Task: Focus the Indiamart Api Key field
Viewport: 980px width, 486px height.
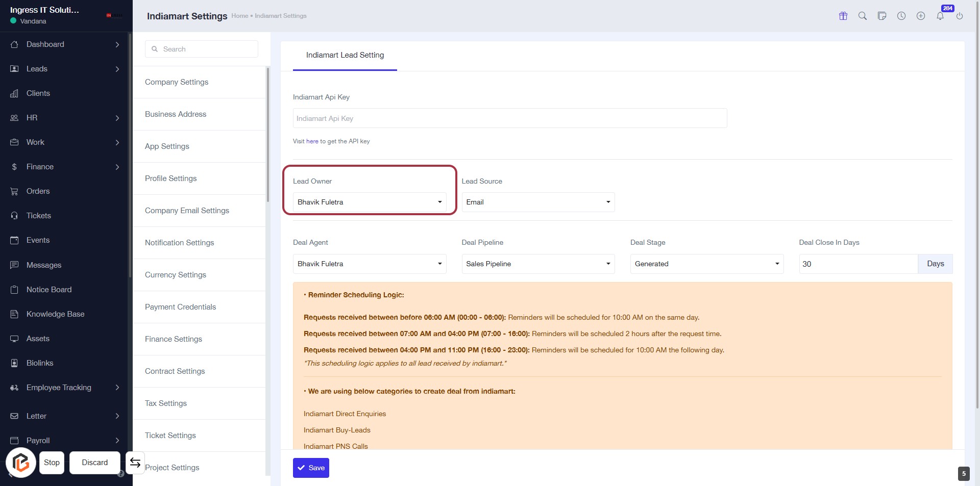Action: point(509,118)
